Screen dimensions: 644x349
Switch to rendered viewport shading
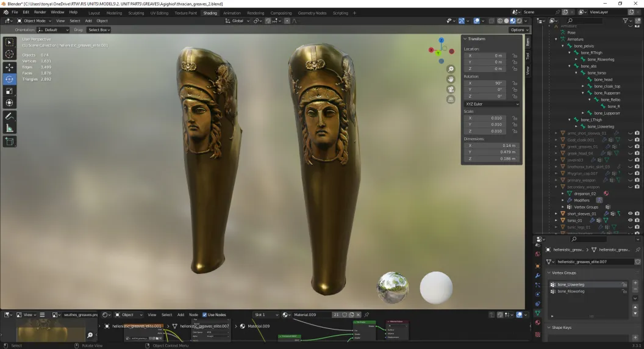click(519, 21)
